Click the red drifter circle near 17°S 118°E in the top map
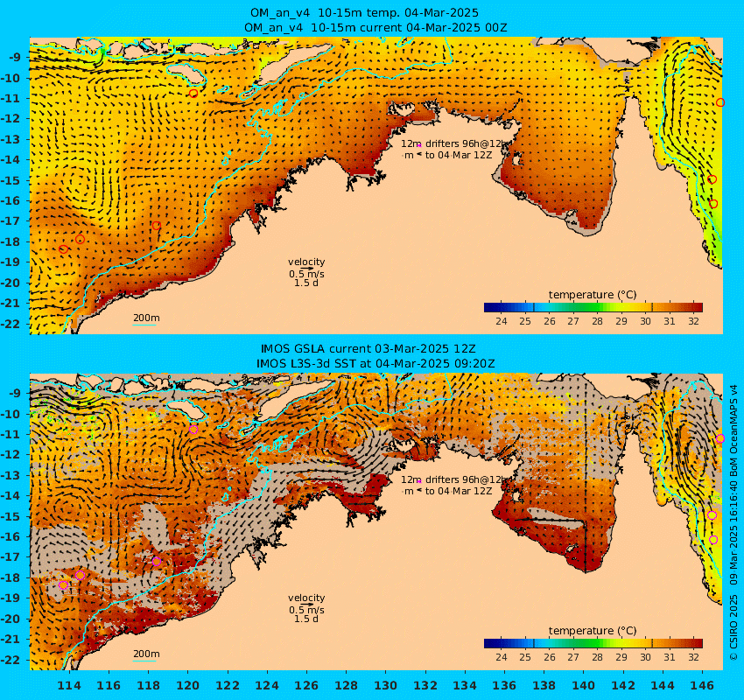744x700 pixels. click(157, 226)
